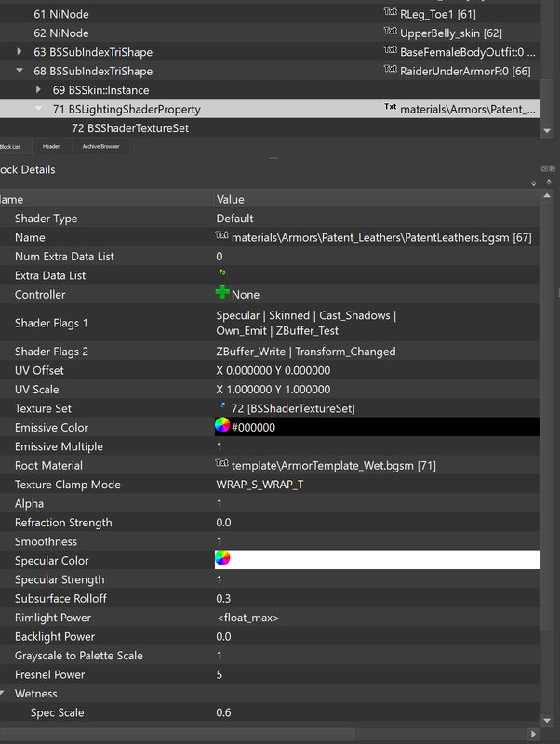Click the Block Details scrollbar down arrow
Image resolution: width=560 pixels, height=744 pixels.
[x=547, y=720]
